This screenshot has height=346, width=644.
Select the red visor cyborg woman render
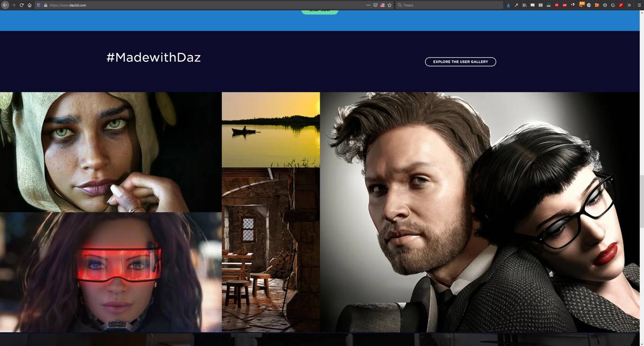pos(110,272)
